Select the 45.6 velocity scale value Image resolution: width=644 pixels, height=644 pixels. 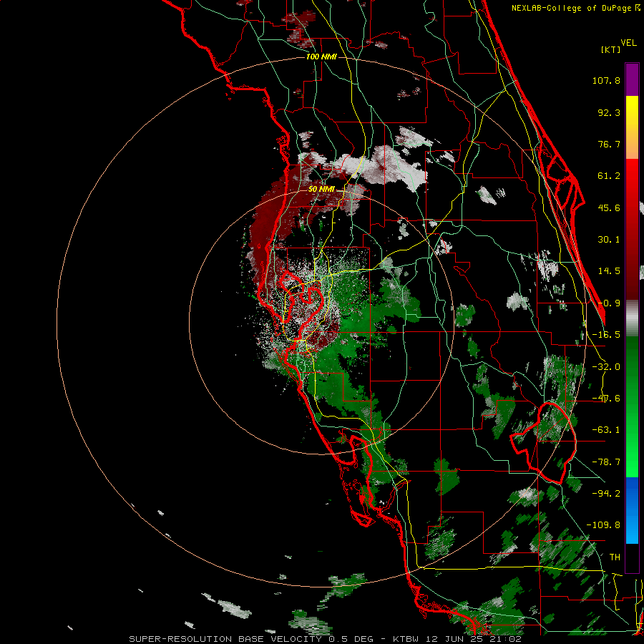coord(609,208)
